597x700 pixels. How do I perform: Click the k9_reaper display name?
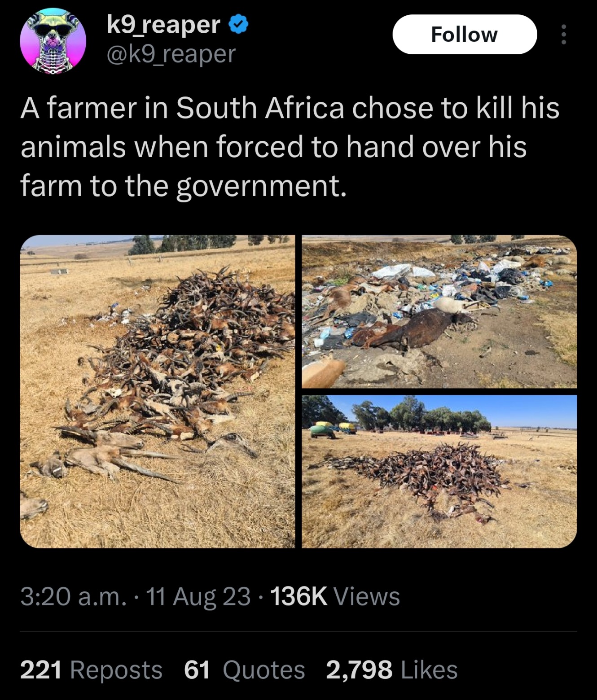coord(164,25)
